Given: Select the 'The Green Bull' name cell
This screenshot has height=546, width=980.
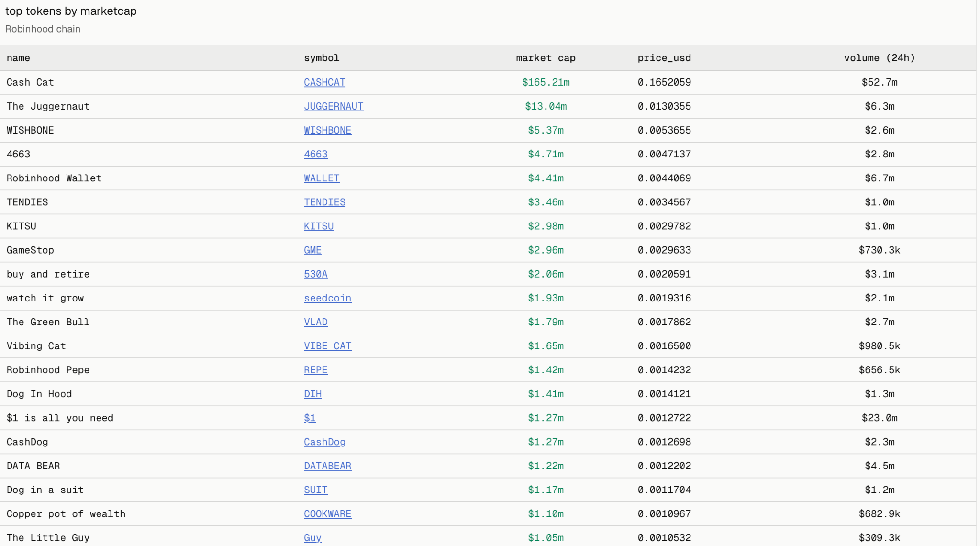Looking at the screenshot, I should 48,322.
